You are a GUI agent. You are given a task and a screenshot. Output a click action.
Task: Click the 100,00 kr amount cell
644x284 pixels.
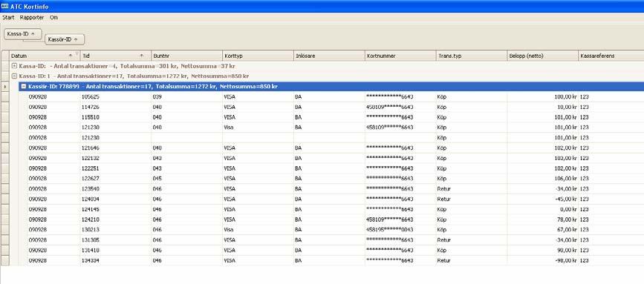point(542,96)
